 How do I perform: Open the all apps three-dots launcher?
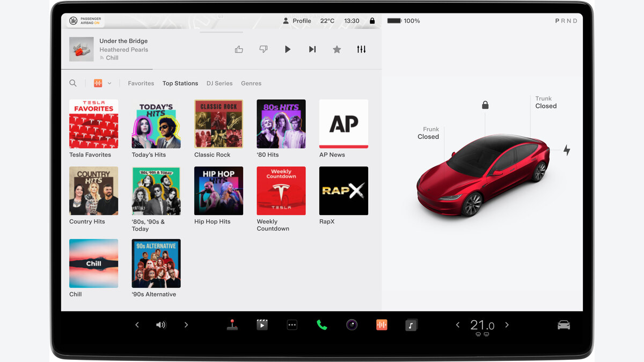[x=292, y=324]
